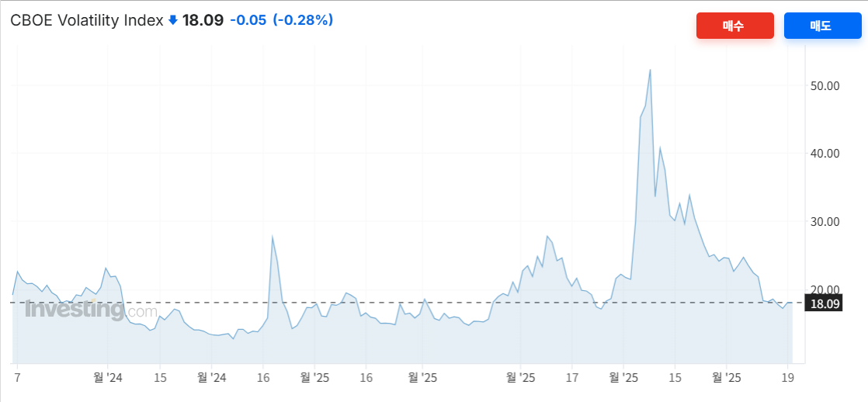This screenshot has width=868, height=402.
Task: Click the 17 date label on the x-axis
Action: point(572,378)
